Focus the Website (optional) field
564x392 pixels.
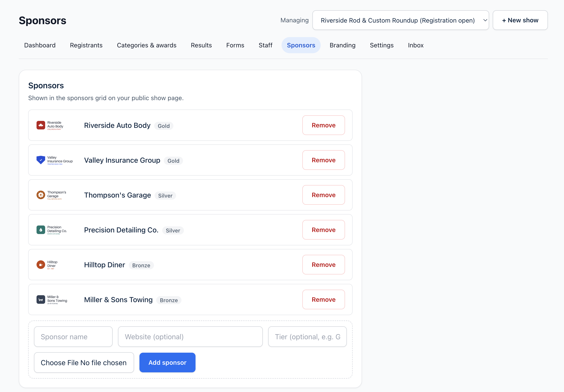(x=190, y=337)
